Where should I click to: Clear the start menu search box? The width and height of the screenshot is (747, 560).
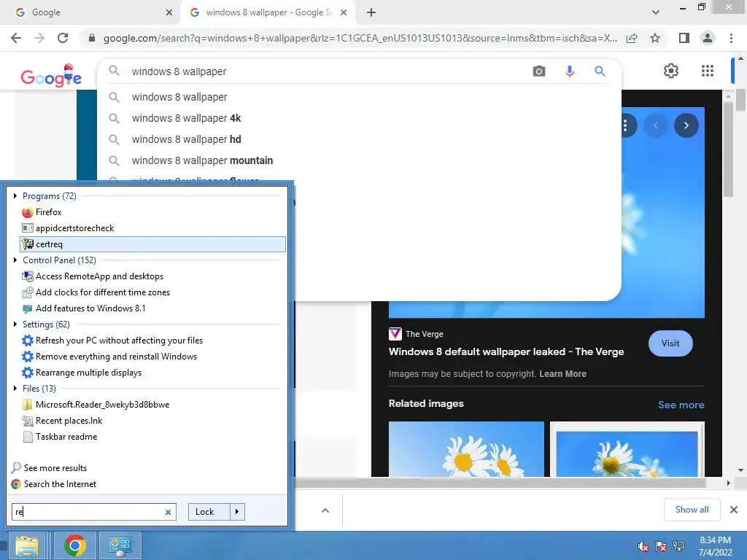click(168, 512)
